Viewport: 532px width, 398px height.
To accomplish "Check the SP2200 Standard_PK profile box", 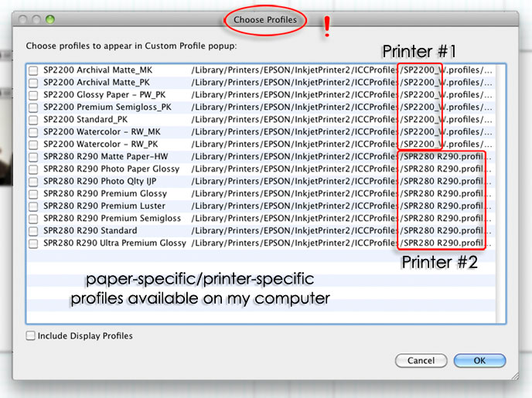I will [x=33, y=120].
